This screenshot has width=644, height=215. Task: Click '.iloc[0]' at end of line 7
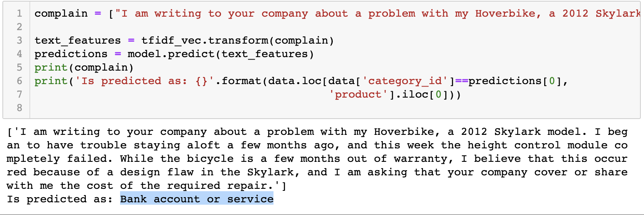(422, 94)
